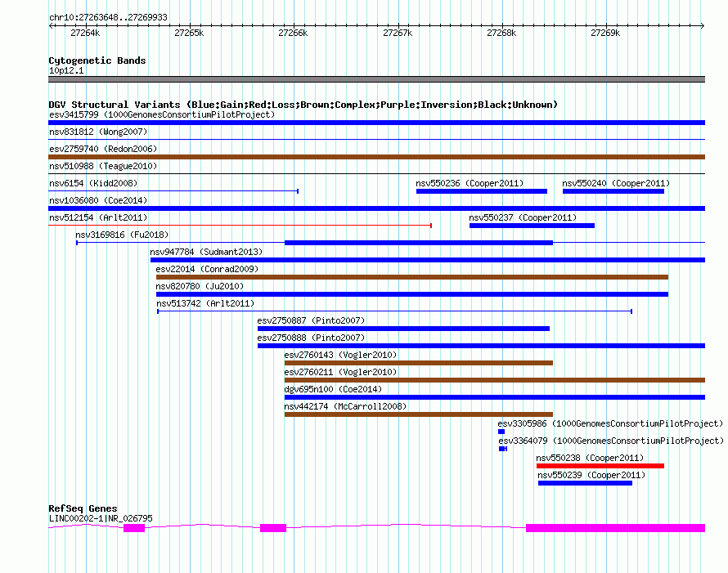The height and width of the screenshot is (573, 728).
Task: Click the ruler's right arrow end
Action: click(x=703, y=25)
